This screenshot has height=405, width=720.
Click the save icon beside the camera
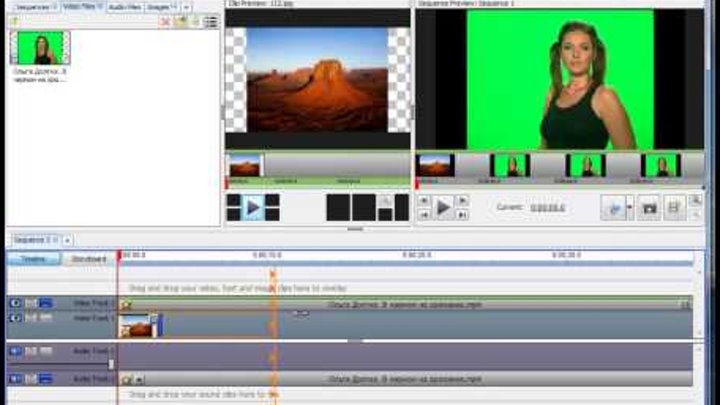(x=674, y=208)
